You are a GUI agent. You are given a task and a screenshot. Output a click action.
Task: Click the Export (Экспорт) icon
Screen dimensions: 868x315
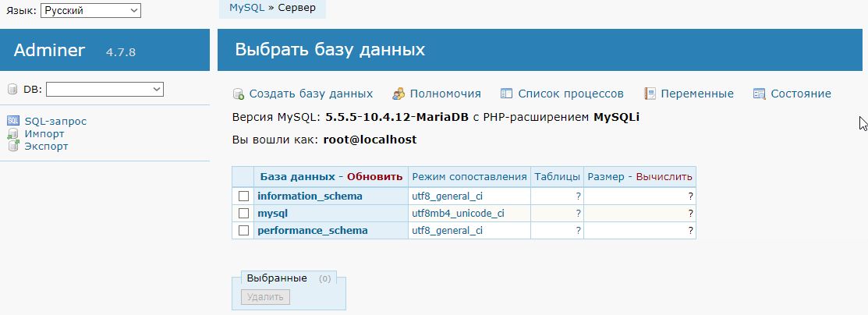click(x=12, y=146)
